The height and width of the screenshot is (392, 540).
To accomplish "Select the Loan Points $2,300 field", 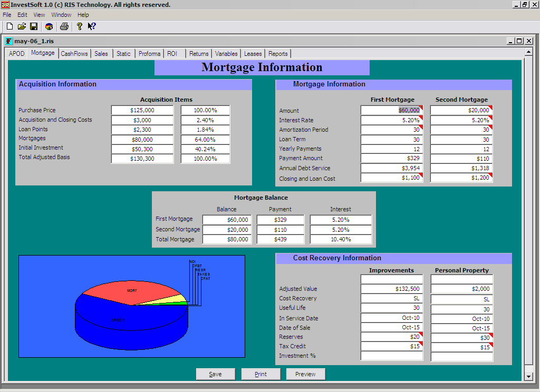I will point(142,130).
